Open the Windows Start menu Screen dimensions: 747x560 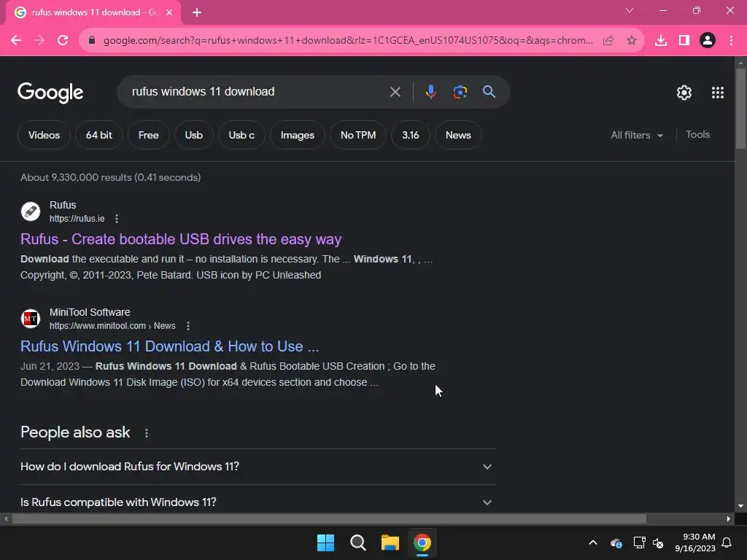click(325, 542)
